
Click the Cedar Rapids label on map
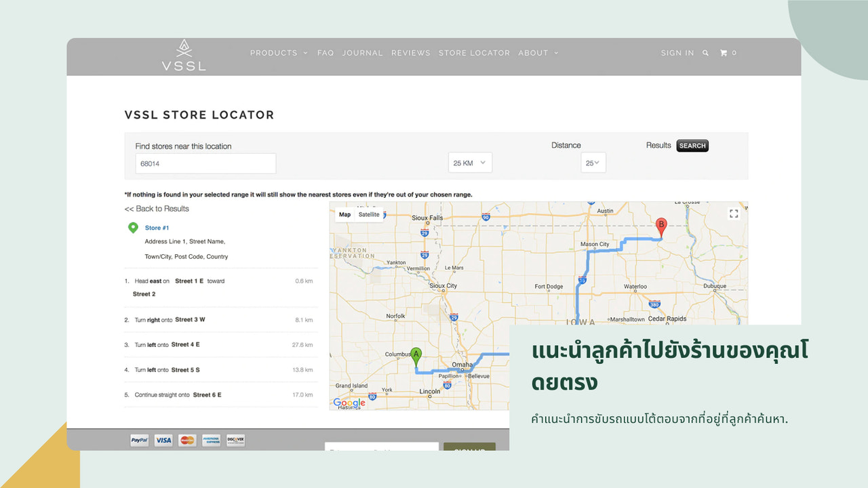[x=667, y=319]
